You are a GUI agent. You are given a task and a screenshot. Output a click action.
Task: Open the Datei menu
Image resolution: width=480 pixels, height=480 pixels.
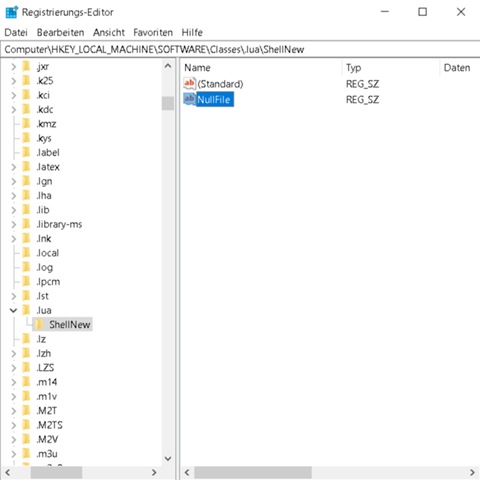16,32
